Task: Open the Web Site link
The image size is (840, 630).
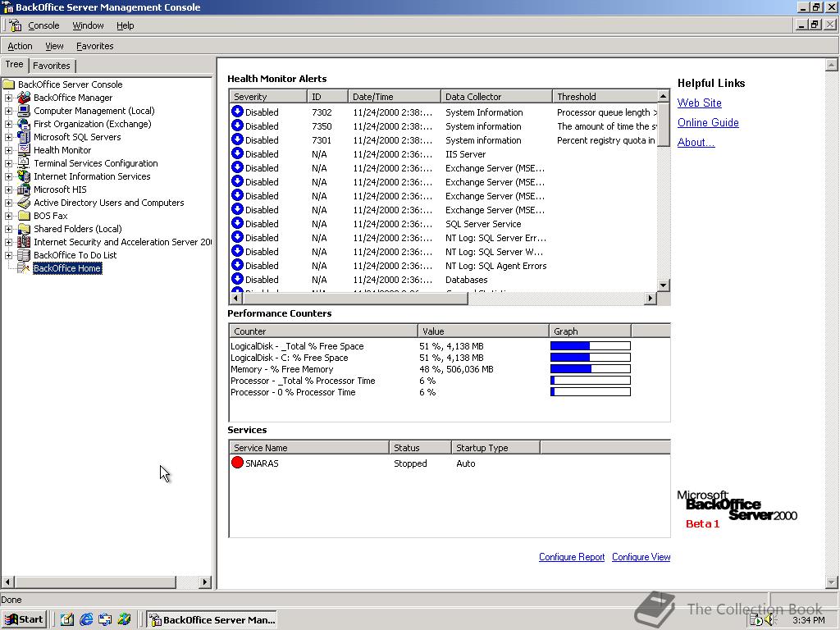Action: (699, 103)
